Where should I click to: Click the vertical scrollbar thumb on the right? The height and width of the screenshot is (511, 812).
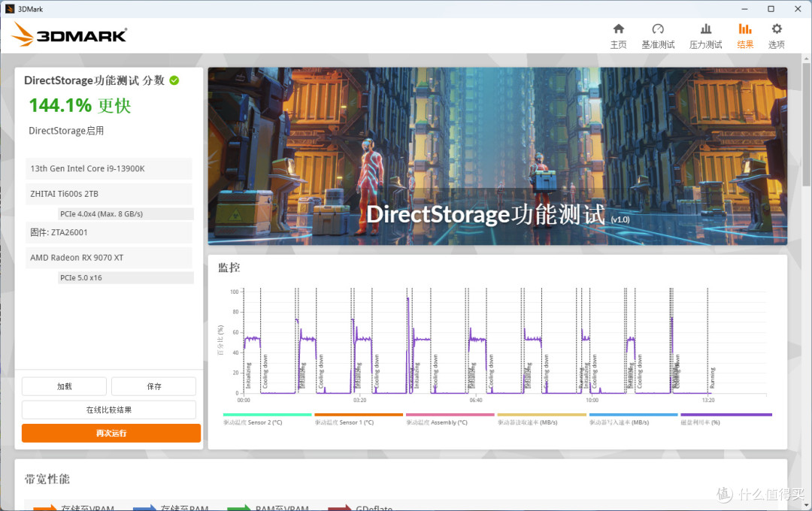806,124
